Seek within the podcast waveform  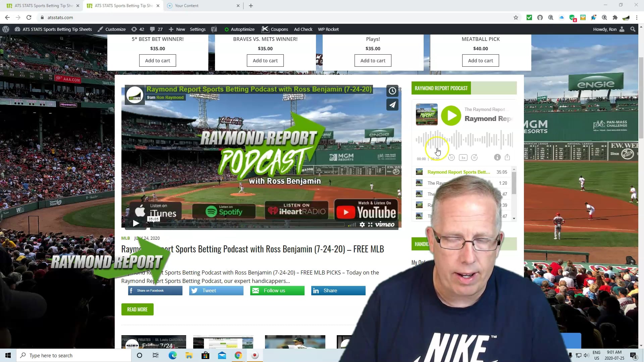464,140
